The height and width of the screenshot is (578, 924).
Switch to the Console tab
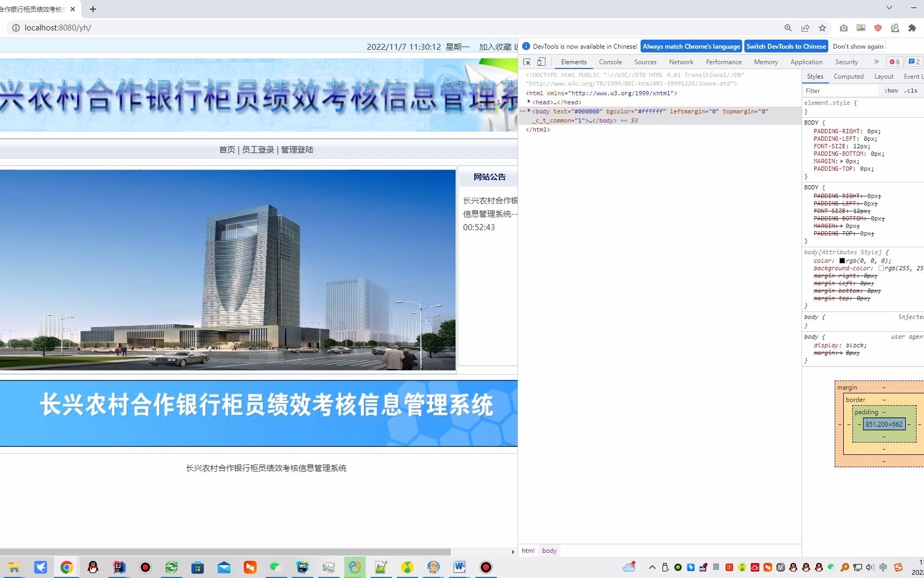[610, 62]
